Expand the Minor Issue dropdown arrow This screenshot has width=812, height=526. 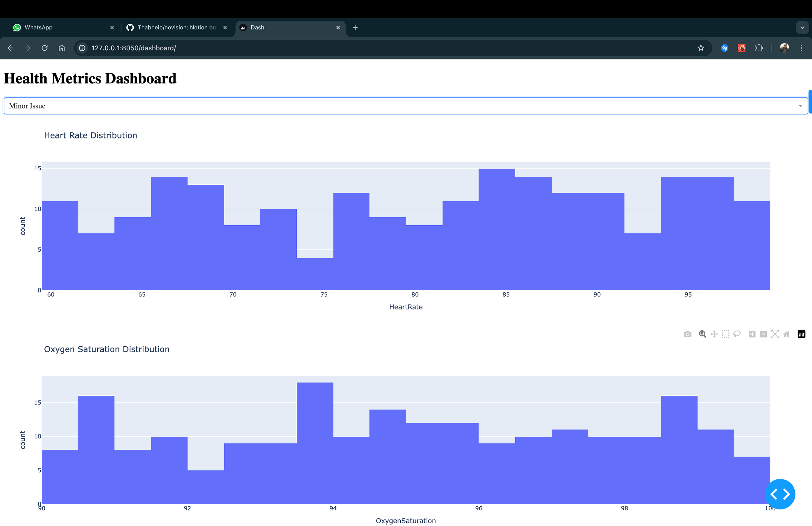[x=800, y=106]
